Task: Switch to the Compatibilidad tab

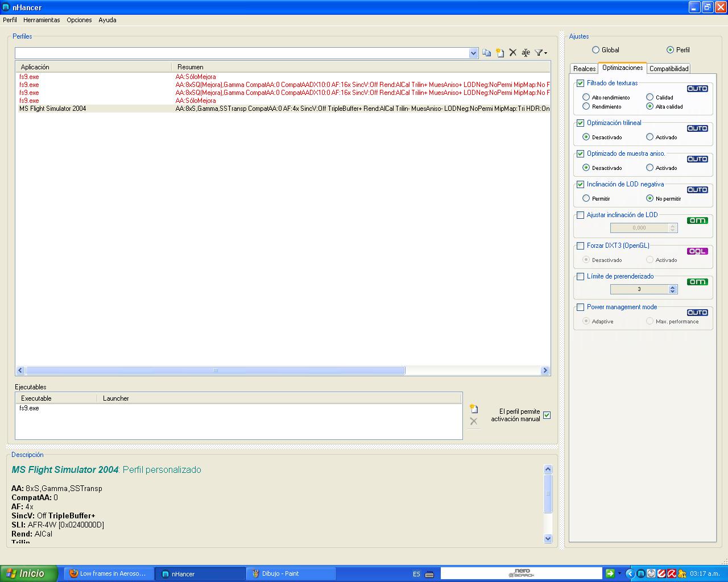Action: 669,69
